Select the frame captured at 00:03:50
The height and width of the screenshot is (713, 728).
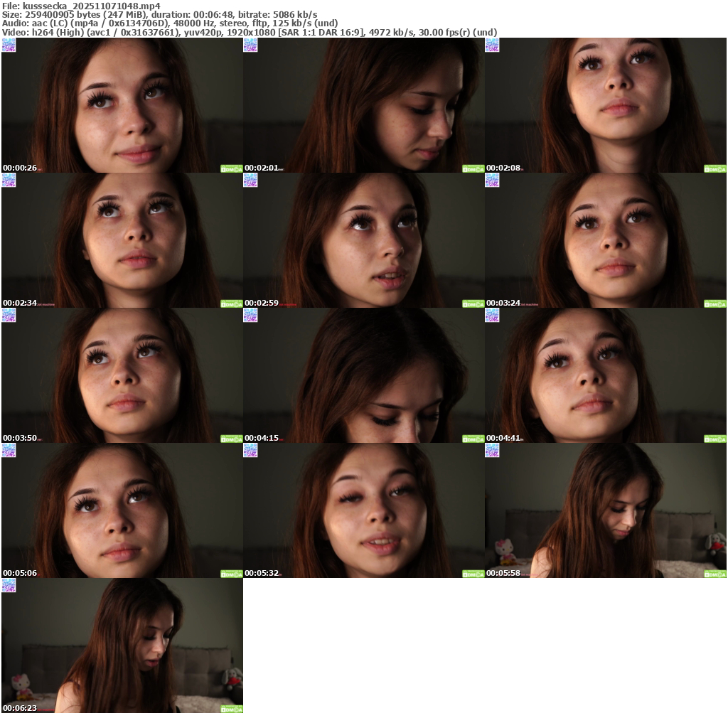pos(122,375)
